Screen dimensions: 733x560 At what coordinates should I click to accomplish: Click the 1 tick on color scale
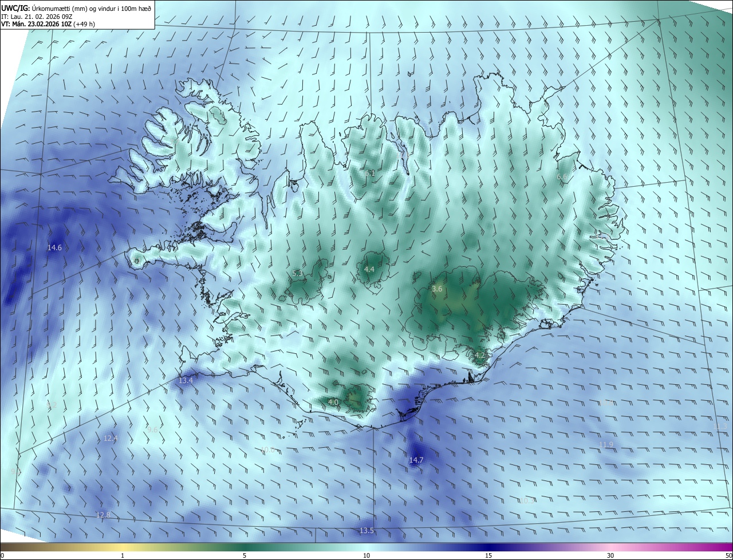[123, 556]
